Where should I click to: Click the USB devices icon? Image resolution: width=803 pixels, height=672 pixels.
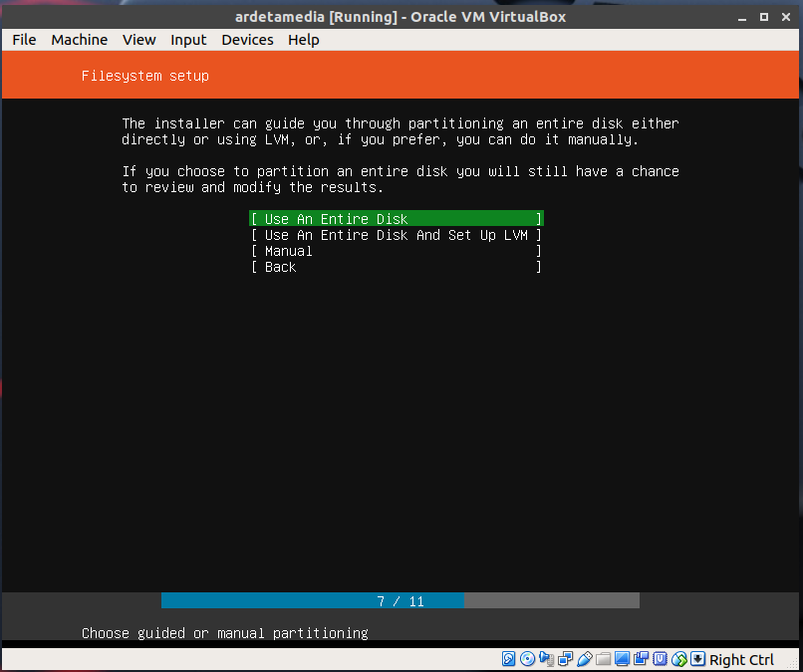click(584, 659)
